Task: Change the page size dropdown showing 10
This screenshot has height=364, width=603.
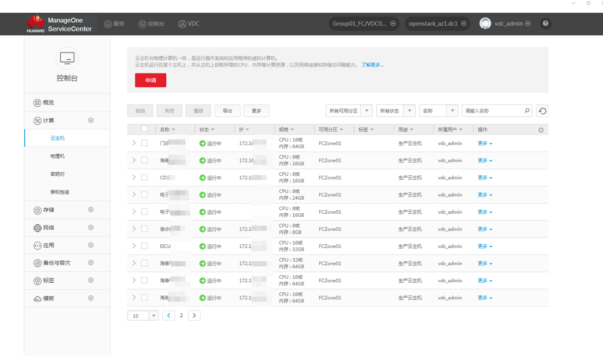Action: click(x=143, y=316)
